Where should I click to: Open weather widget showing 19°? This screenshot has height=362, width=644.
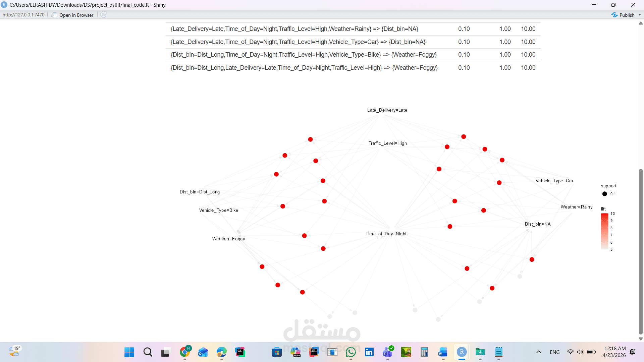pos(15,351)
